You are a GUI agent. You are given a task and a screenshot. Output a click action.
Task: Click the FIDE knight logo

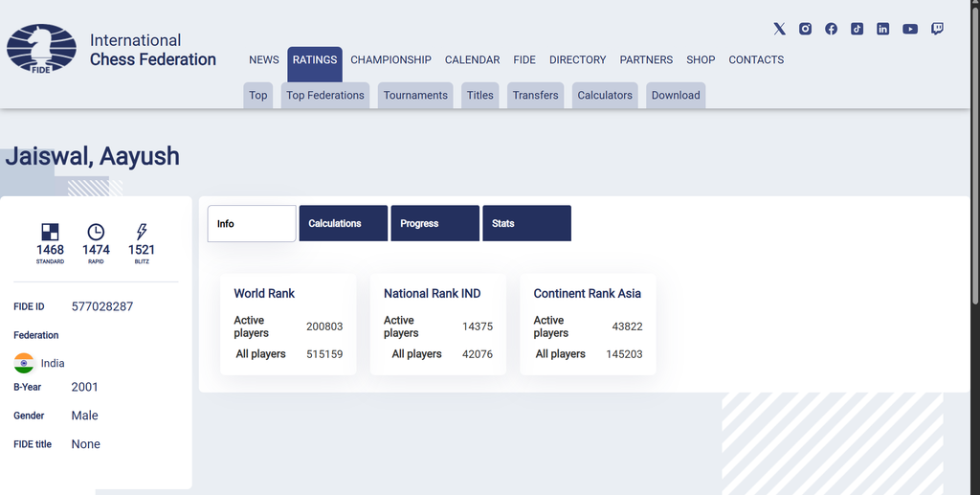[41, 49]
